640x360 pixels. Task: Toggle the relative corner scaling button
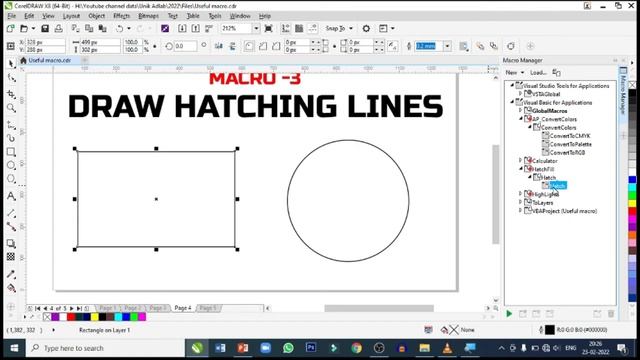(393, 46)
